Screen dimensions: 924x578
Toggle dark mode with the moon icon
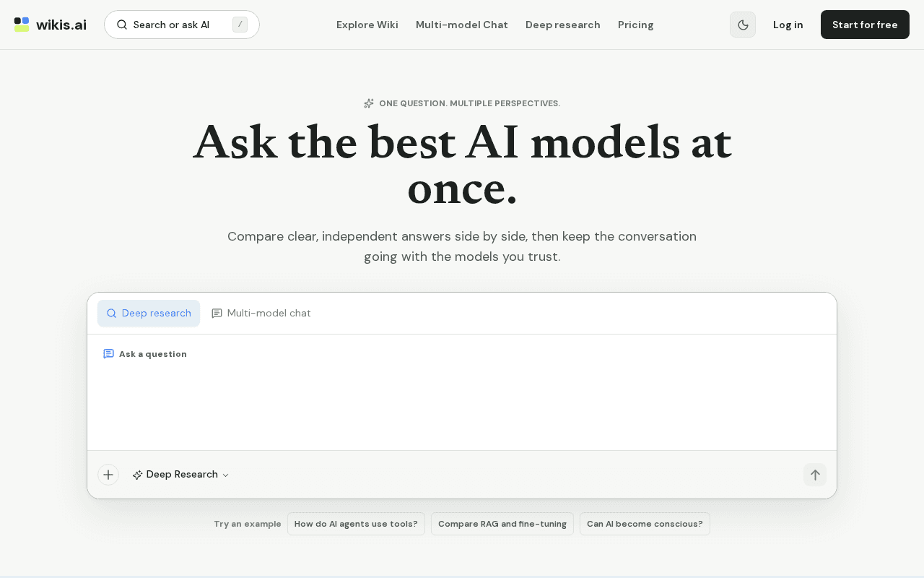pos(743,25)
